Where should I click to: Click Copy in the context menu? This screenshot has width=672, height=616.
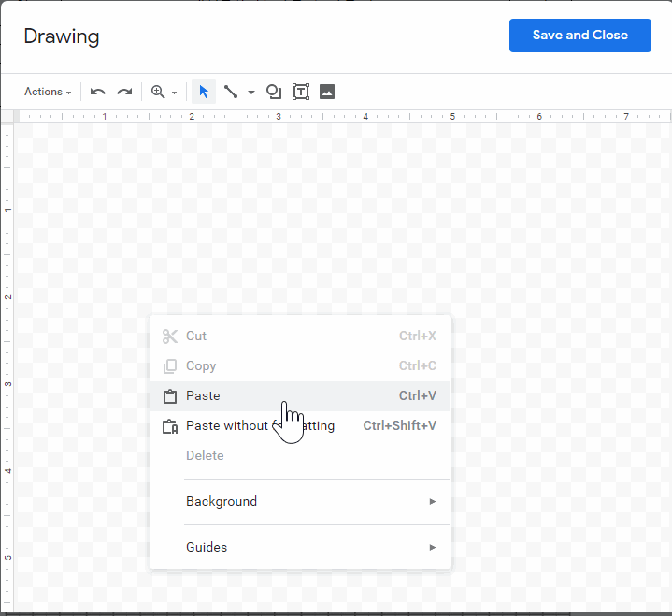tap(201, 365)
